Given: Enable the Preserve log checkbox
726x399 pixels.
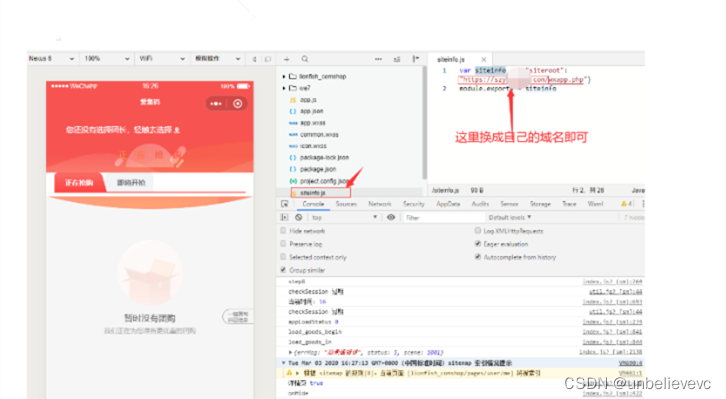Looking at the screenshot, I should (283, 243).
